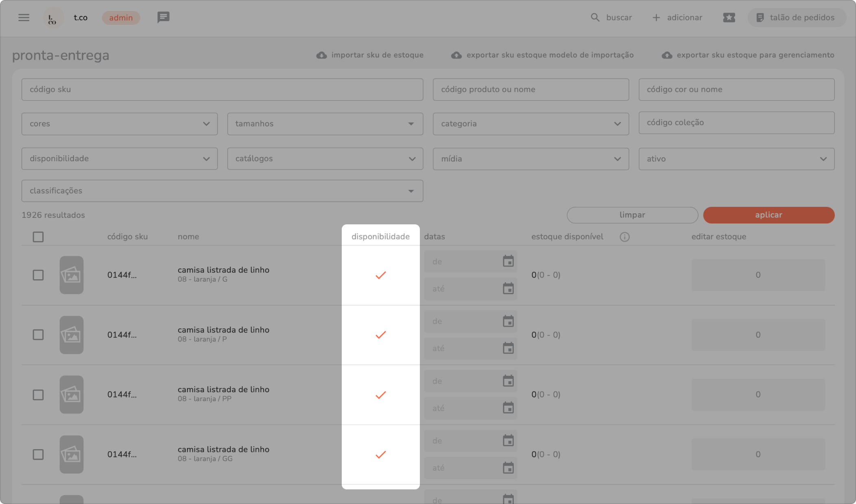Open calendar for first row 'até' date

click(508, 289)
